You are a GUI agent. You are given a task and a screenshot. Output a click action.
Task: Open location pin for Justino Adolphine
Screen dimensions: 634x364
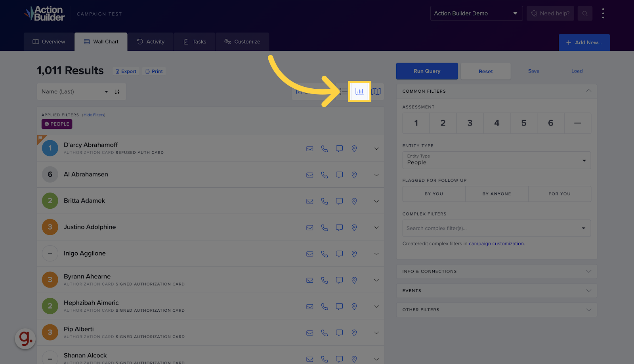(x=354, y=227)
